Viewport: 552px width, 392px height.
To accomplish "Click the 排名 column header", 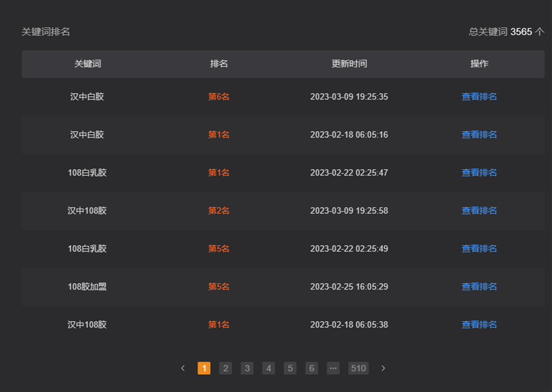I will 219,64.
